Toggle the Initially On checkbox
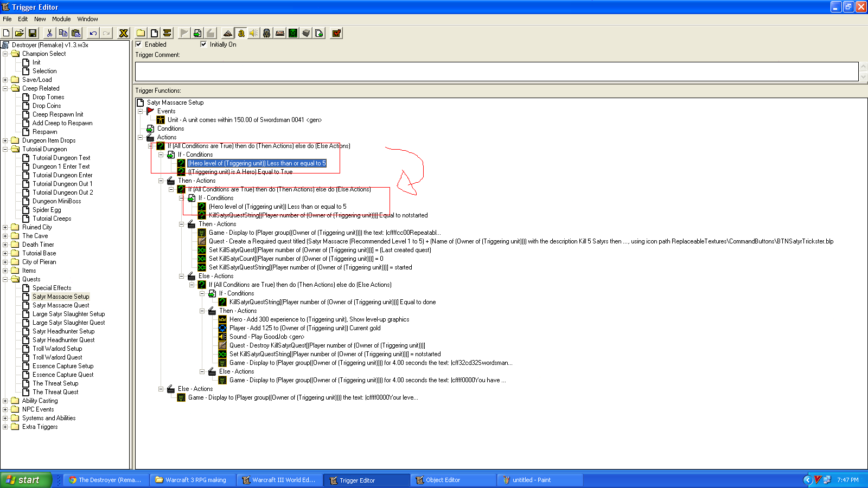868x488 pixels. pyautogui.click(x=203, y=44)
